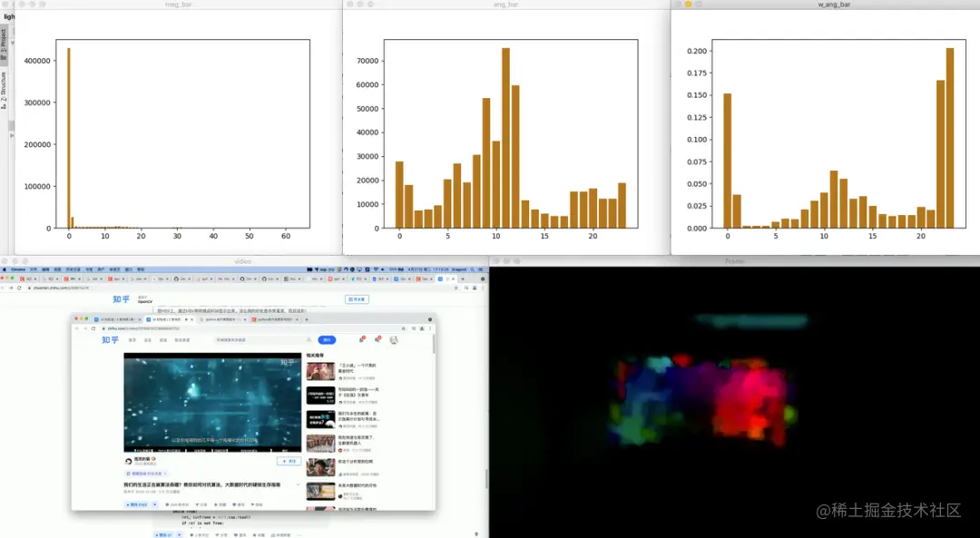
Task: Click the reload button of the outer Chrome window
Action: 19,289
